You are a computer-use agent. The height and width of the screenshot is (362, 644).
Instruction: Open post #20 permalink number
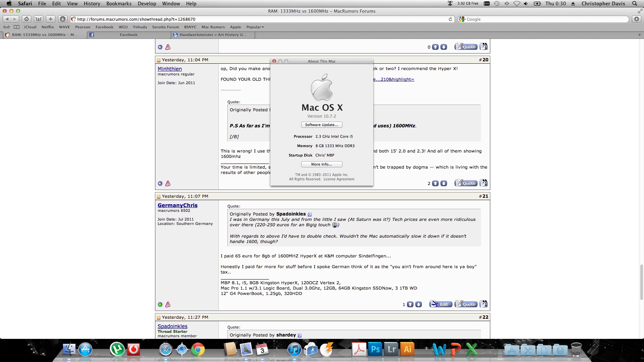[x=485, y=60]
